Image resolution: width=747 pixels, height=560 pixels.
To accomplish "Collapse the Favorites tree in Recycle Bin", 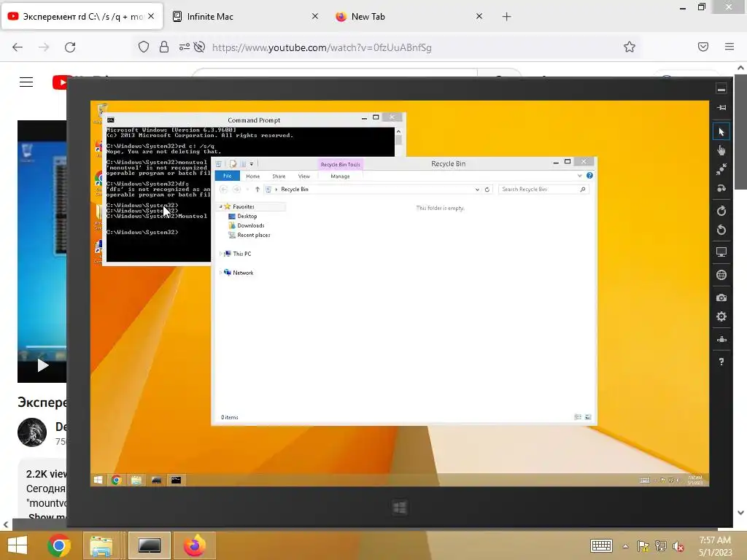I will point(220,206).
